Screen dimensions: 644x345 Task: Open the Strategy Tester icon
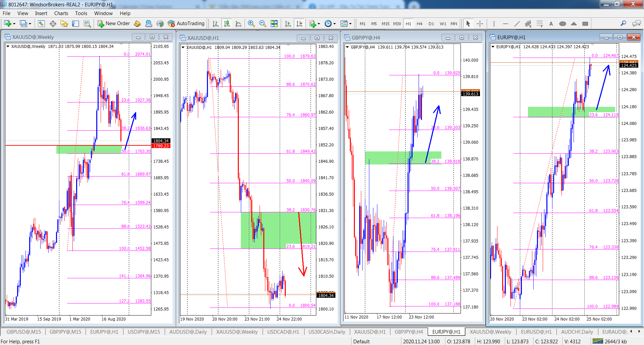[87, 23]
